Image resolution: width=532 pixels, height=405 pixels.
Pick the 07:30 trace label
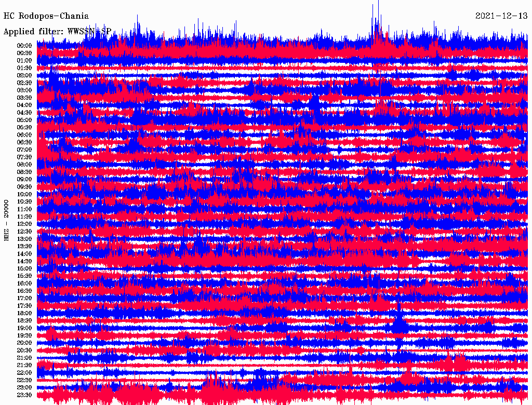coord(24,157)
